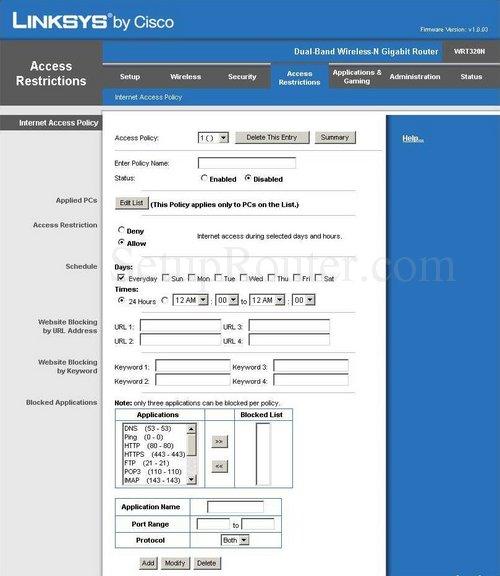Focus the Enter Policy Name field
The image size is (500, 576).
click(247, 163)
